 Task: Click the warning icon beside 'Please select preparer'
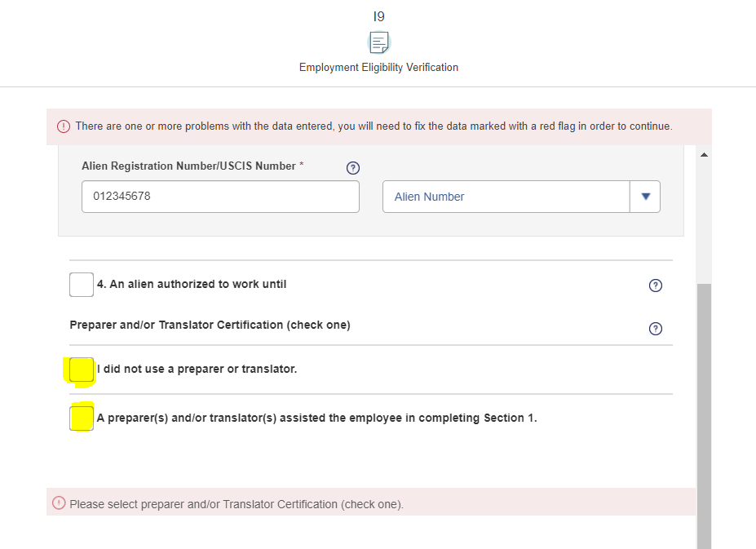click(59, 503)
